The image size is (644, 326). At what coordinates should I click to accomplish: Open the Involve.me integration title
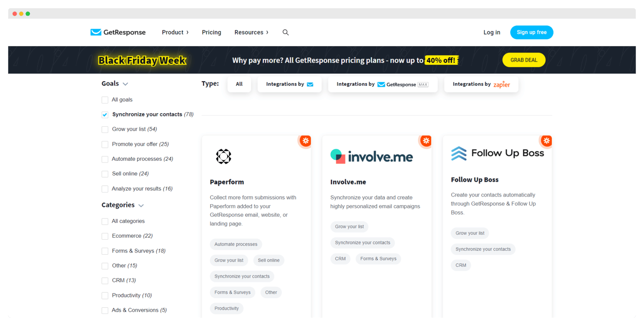coord(348,182)
